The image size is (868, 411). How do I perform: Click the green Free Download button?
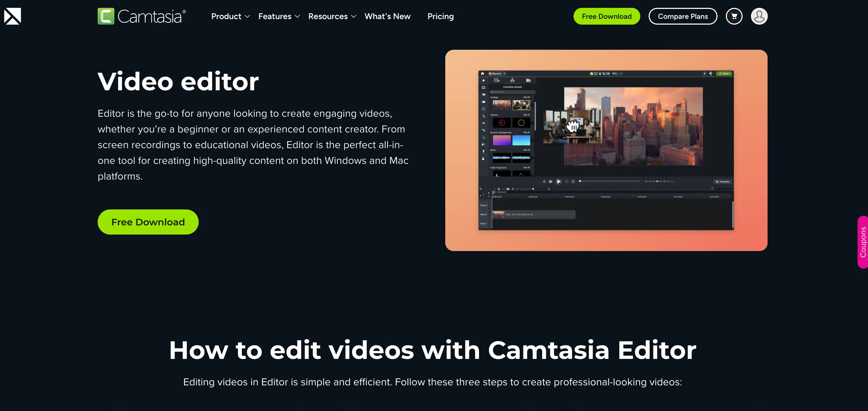tap(148, 222)
